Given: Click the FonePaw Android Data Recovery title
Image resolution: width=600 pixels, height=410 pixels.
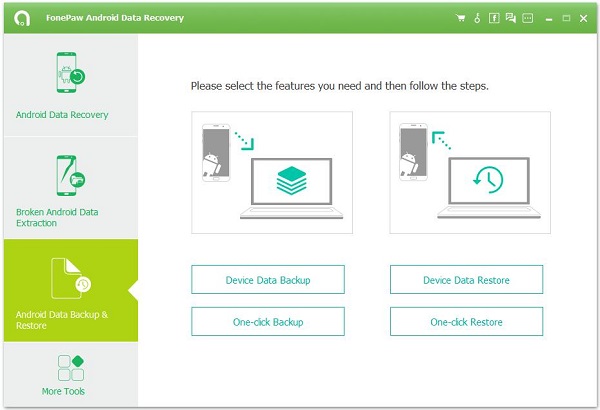Looking at the screenshot, I should (x=115, y=18).
